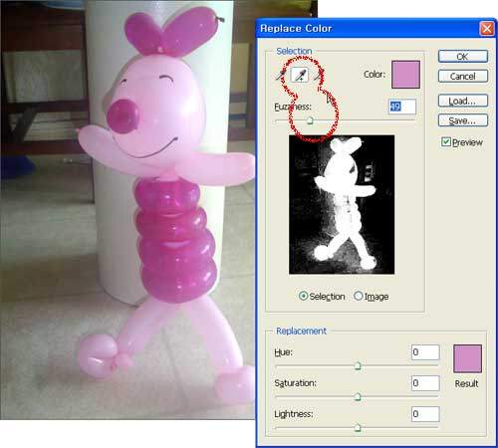The image size is (498, 448).
Task: Click the Save... button
Action: pos(463,120)
